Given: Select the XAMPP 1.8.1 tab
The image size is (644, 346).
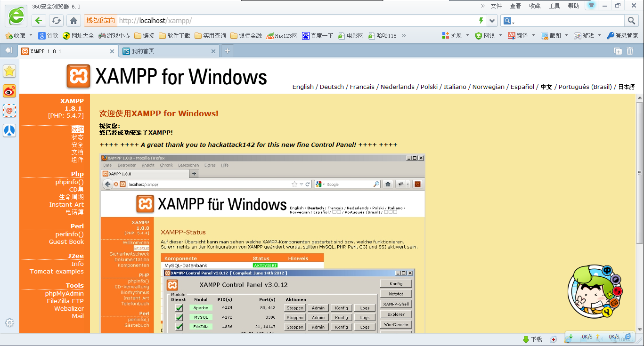Looking at the screenshot, I should 68,51.
